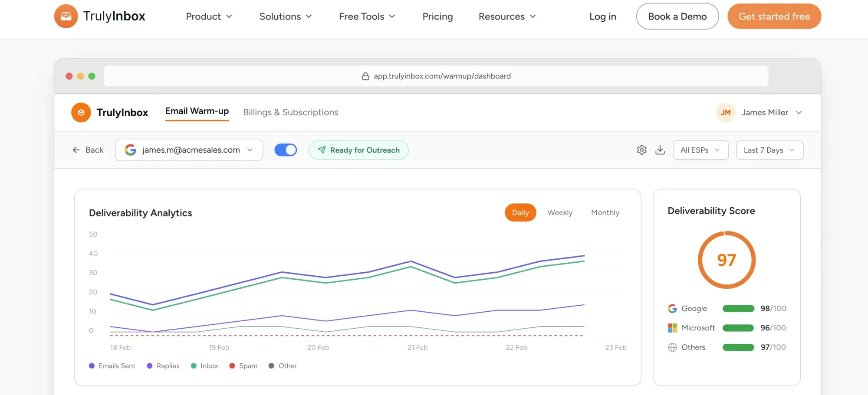Click the TrulyInbox logo icon
This screenshot has height=395, width=868.
click(66, 16)
